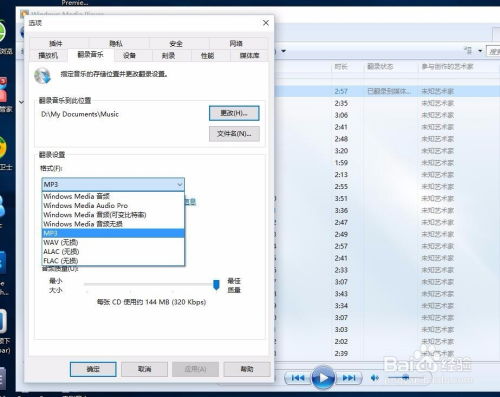Select the song with duration 3:51
The height and width of the screenshot is (397, 500).
[387, 199]
